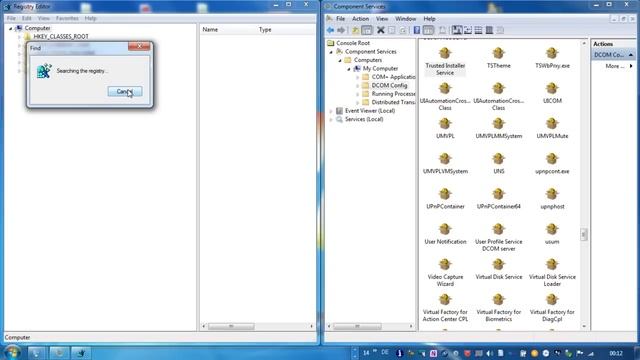
Task: Open the View menu in Component Services
Action: 382,19
